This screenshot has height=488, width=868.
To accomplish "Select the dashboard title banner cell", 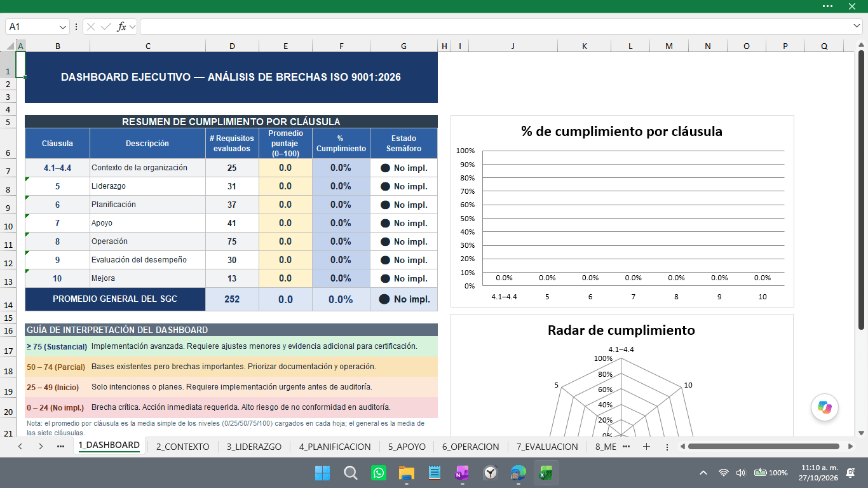I will (231, 77).
